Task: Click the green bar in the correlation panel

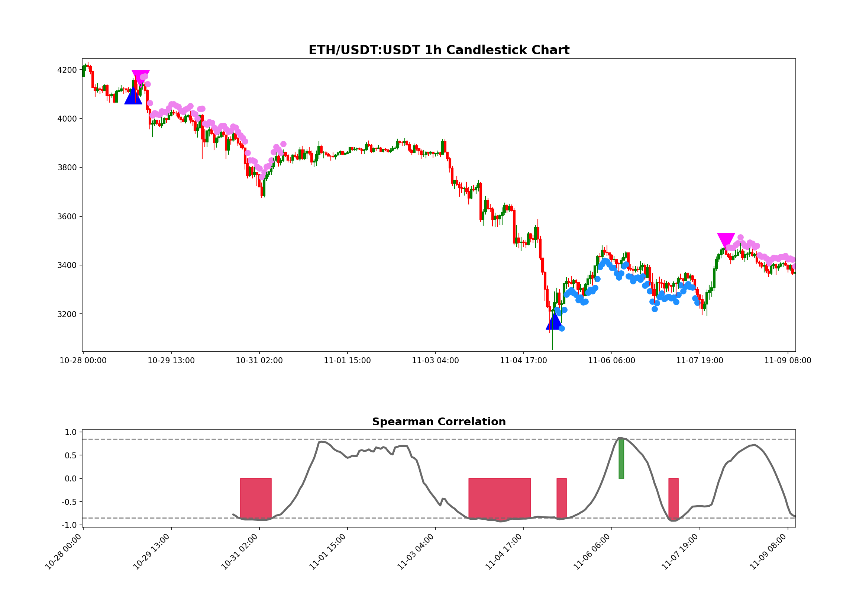Action: pyautogui.click(x=621, y=459)
